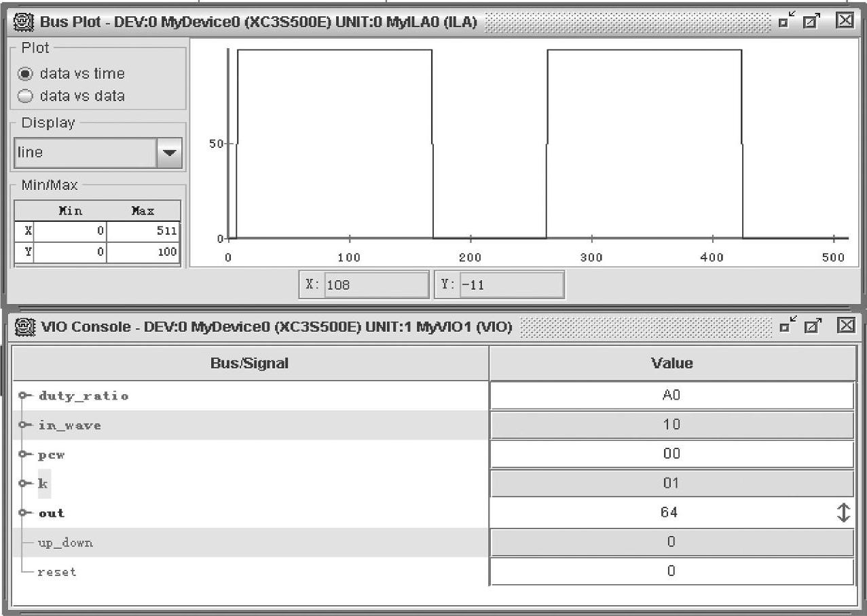Screen dimensions: 867x616
Task: Close the VIO Console window
Action: tap(845, 325)
